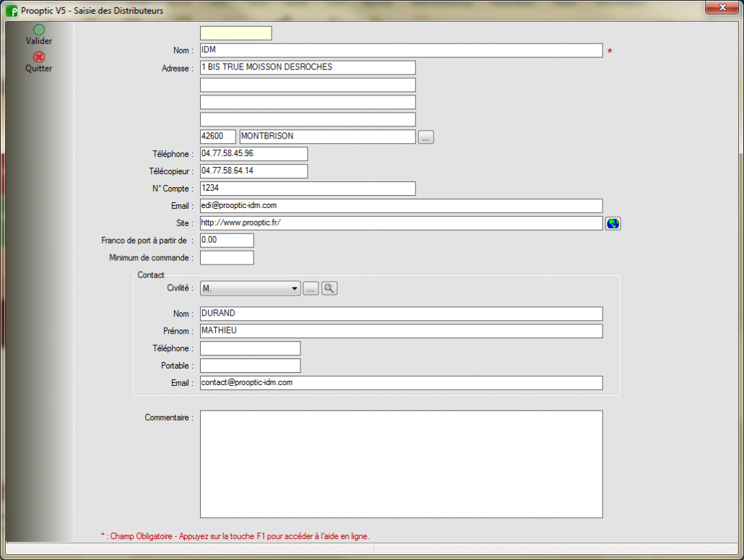The image size is (744, 560).
Task: Click the empty contact Téléphone field
Action: (250, 348)
